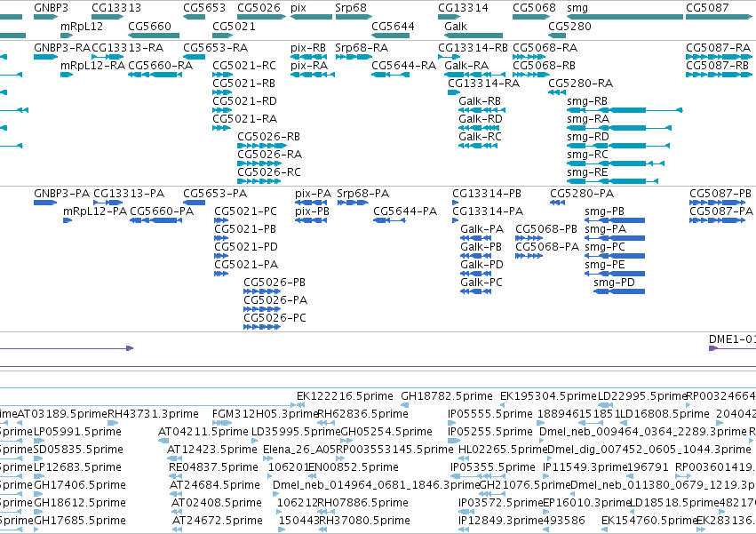Click the mRpL12 gene name

click(x=82, y=26)
